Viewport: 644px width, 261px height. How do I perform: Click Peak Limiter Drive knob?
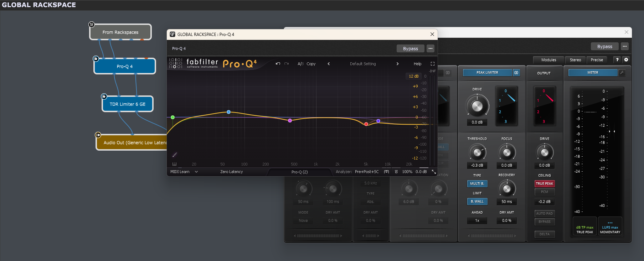click(477, 106)
